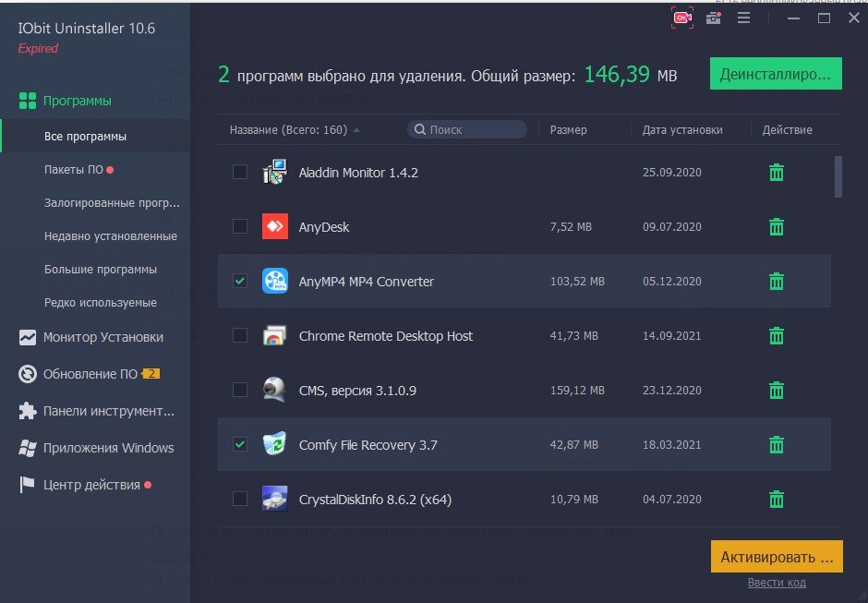Click the red Expired status label
Viewport: 868px width, 603px height.
coord(38,48)
